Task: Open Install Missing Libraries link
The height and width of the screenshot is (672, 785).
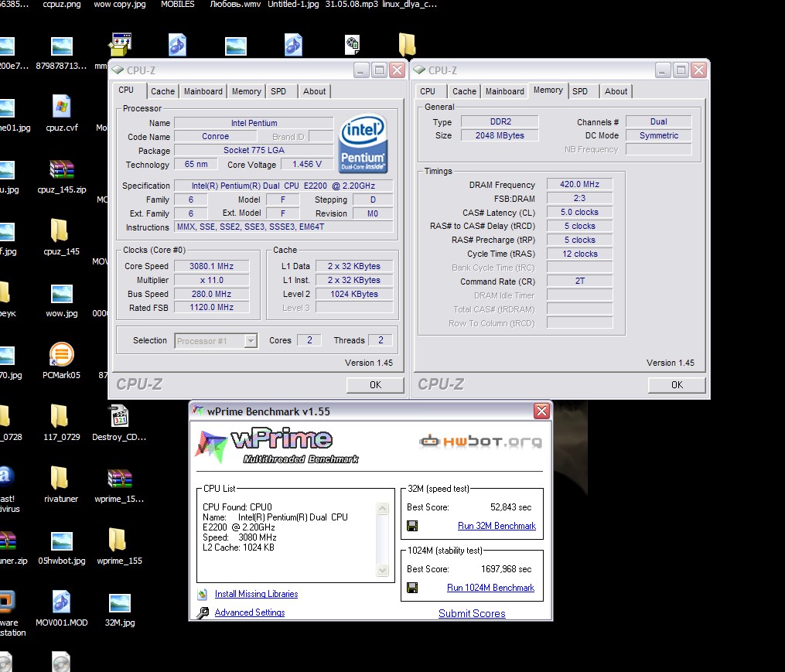Action: [x=256, y=594]
